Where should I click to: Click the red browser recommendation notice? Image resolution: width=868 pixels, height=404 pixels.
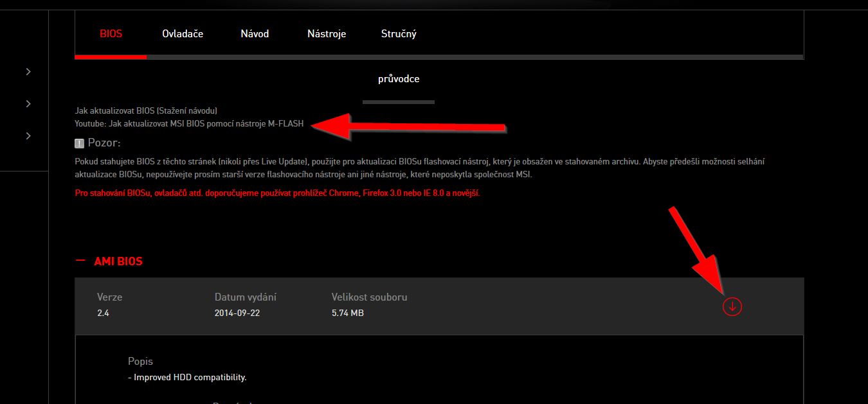click(x=277, y=193)
